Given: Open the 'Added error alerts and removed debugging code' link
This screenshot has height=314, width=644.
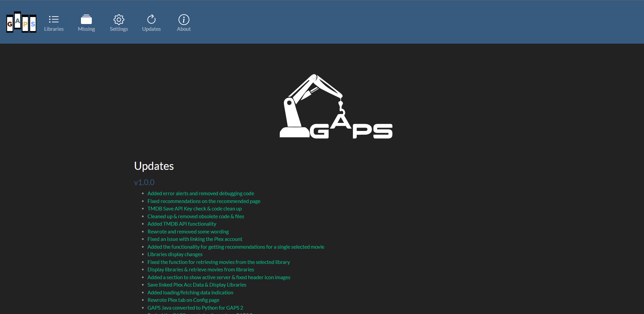Looking at the screenshot, I should click(201, 193).
